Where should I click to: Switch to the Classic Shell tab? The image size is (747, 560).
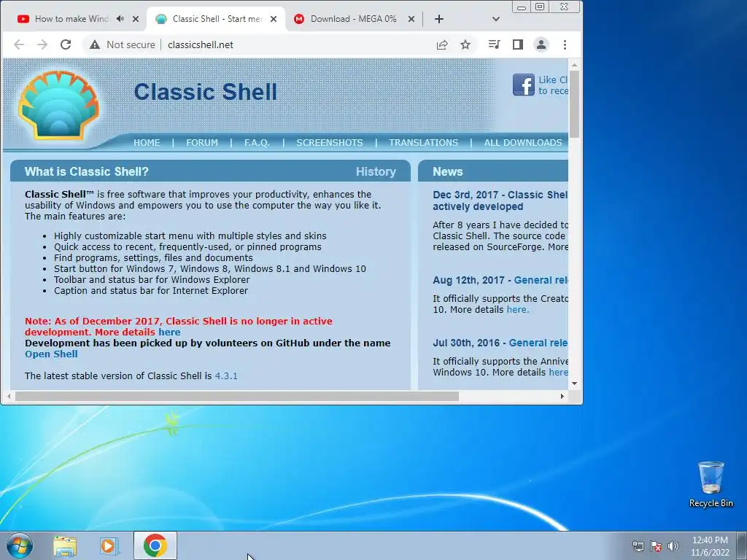click(217, 19)
